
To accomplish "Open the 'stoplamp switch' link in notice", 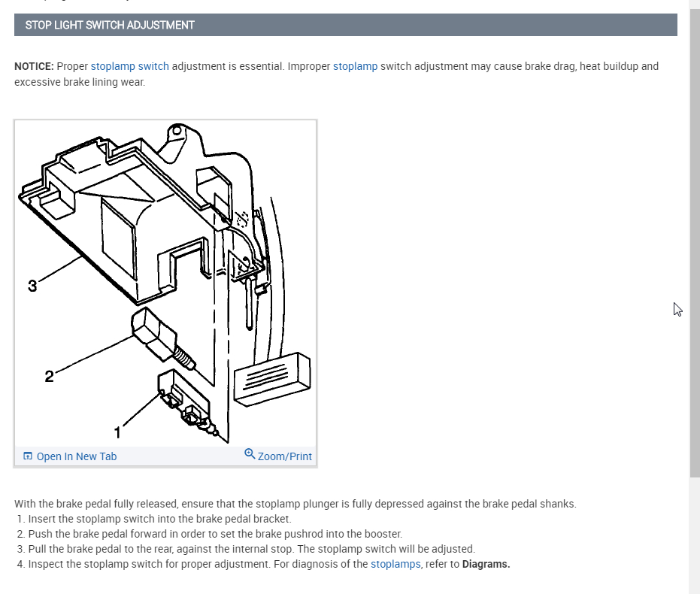I will point(130,66).
